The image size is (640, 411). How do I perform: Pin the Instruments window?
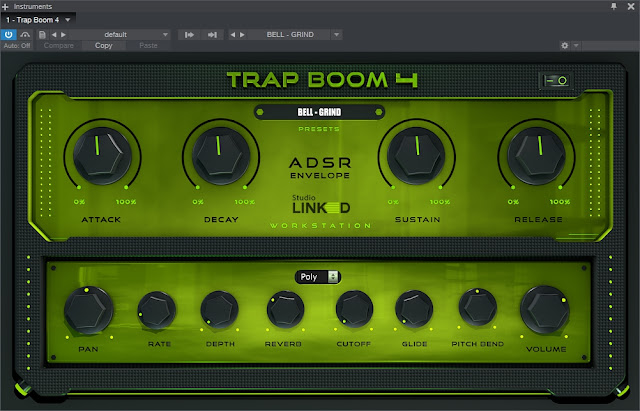613,6
